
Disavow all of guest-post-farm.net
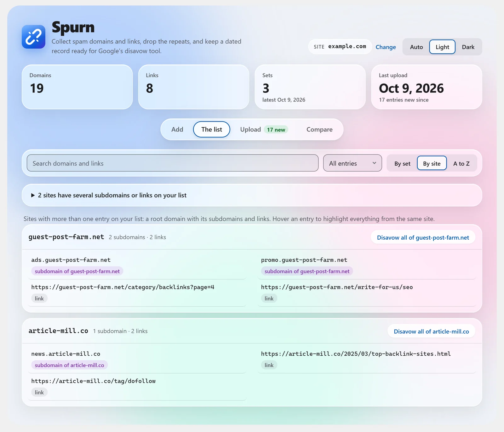[x=423, y=237]
